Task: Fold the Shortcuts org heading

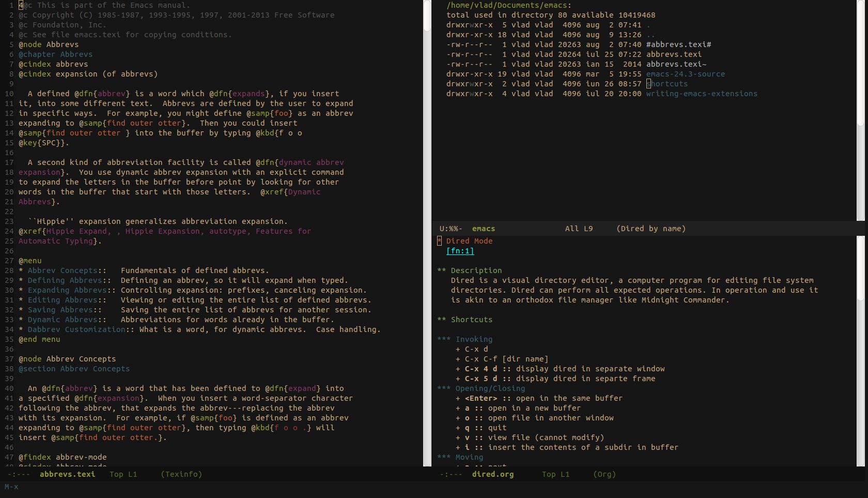Action: tap(471, 320)
